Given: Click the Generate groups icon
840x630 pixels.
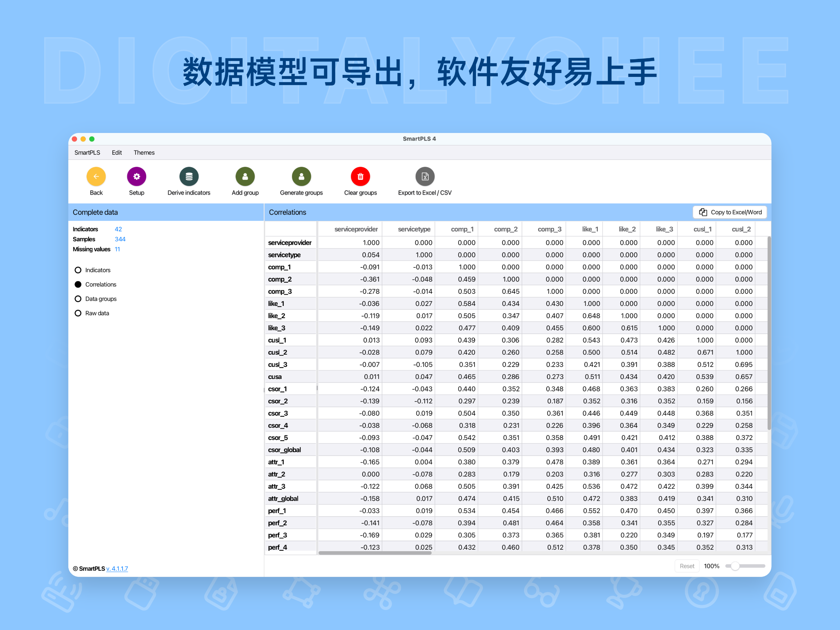Looking at the screenshot, I should (301, 177).
